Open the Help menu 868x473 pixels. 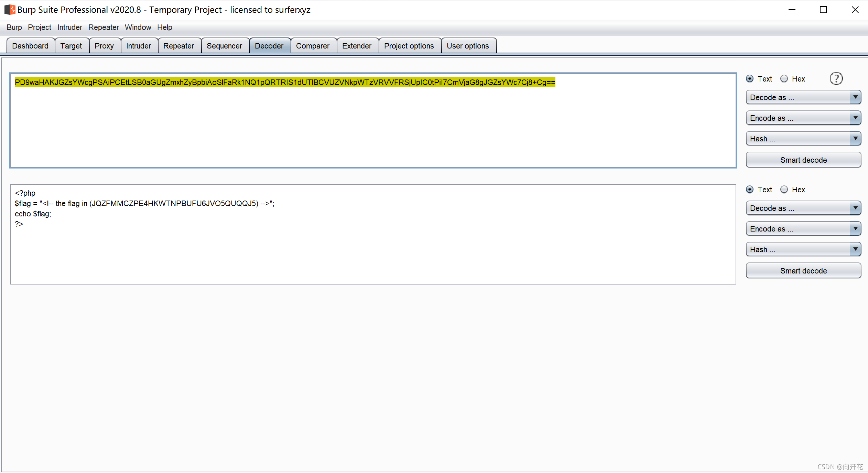pos(164,27)
